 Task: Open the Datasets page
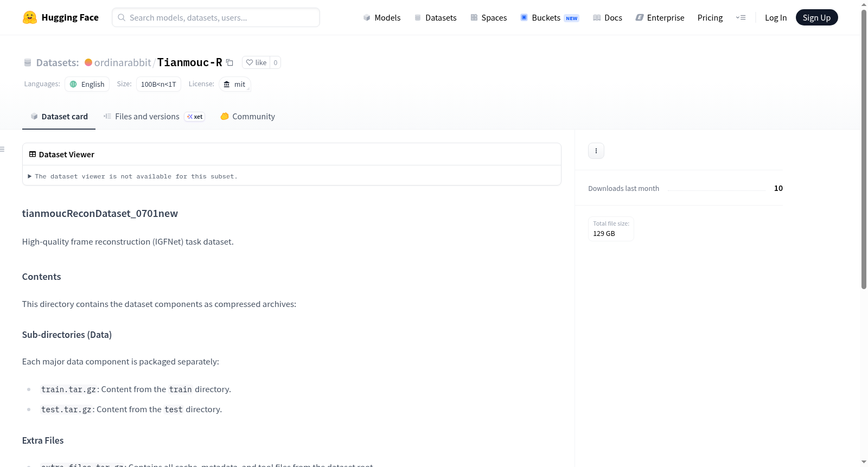coord(435,17)
